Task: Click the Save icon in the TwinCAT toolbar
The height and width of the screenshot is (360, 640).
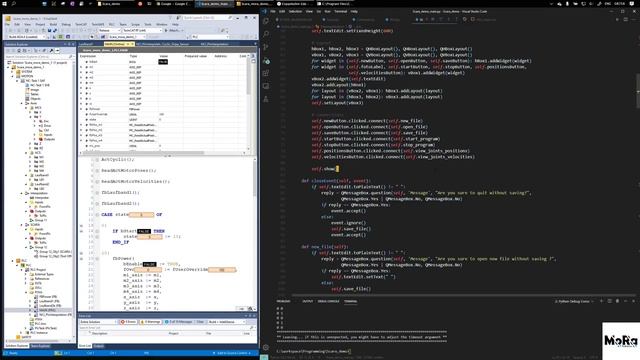Action: (x=49, y=30)
